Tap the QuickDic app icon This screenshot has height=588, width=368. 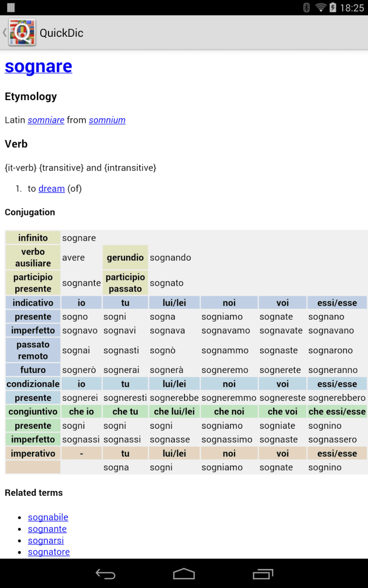click(x=22, y=33)
